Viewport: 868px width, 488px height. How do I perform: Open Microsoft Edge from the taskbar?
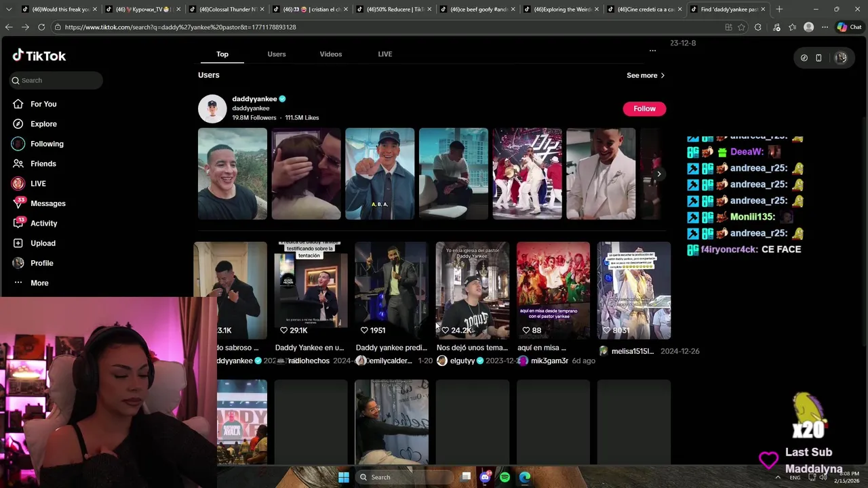coord(525,477)
